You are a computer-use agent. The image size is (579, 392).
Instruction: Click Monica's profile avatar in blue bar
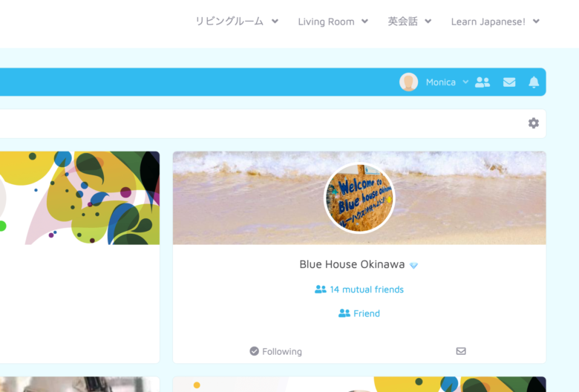coord(408,82)
